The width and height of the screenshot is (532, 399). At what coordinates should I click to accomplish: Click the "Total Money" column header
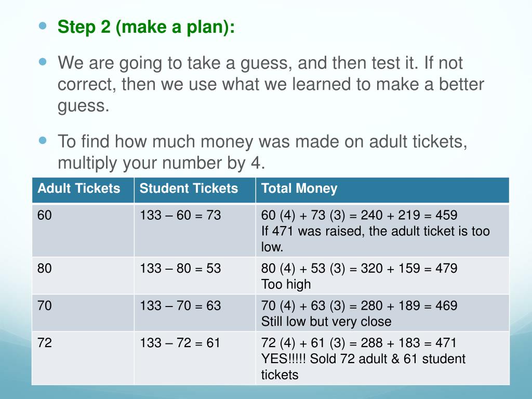299,189
